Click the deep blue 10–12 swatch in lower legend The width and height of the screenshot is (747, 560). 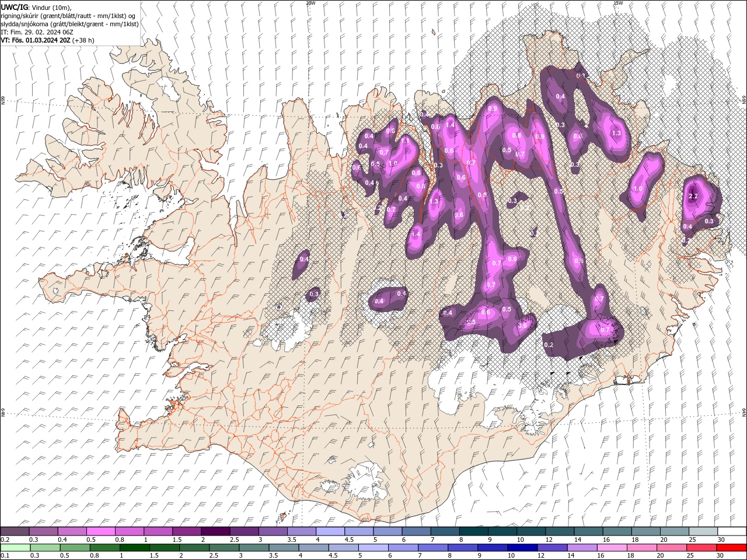[x=522, y=548]
